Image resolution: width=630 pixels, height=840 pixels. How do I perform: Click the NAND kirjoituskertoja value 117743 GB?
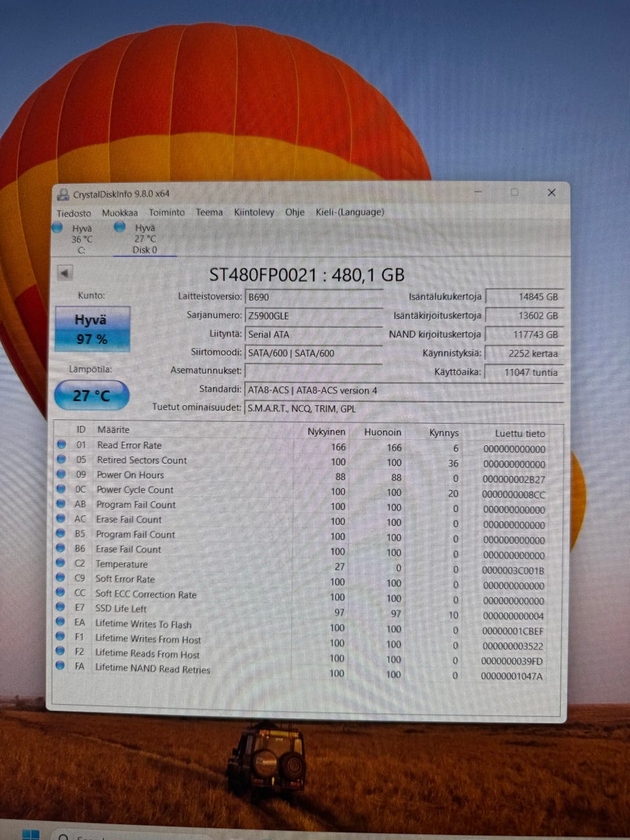click(x=524, y=334)
